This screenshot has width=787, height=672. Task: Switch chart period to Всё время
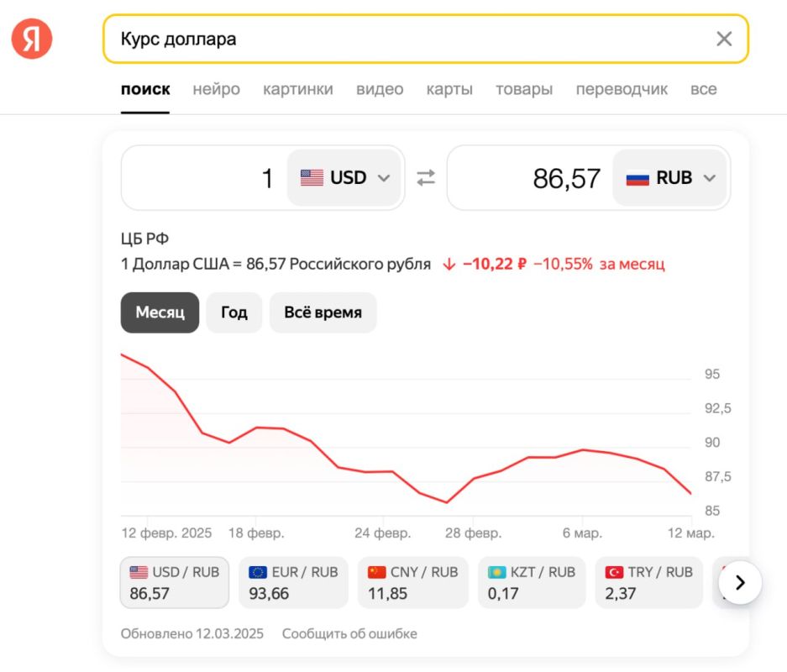click(323, 312)
